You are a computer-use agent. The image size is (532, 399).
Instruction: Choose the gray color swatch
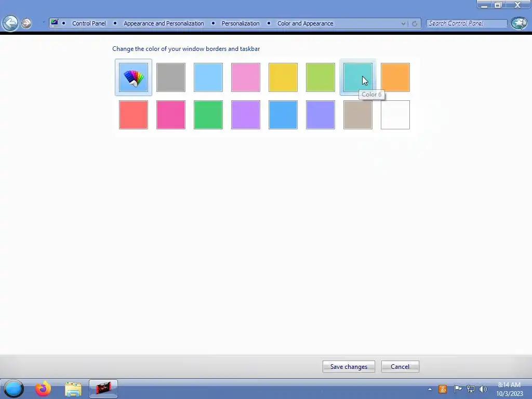tap(170, 77)
